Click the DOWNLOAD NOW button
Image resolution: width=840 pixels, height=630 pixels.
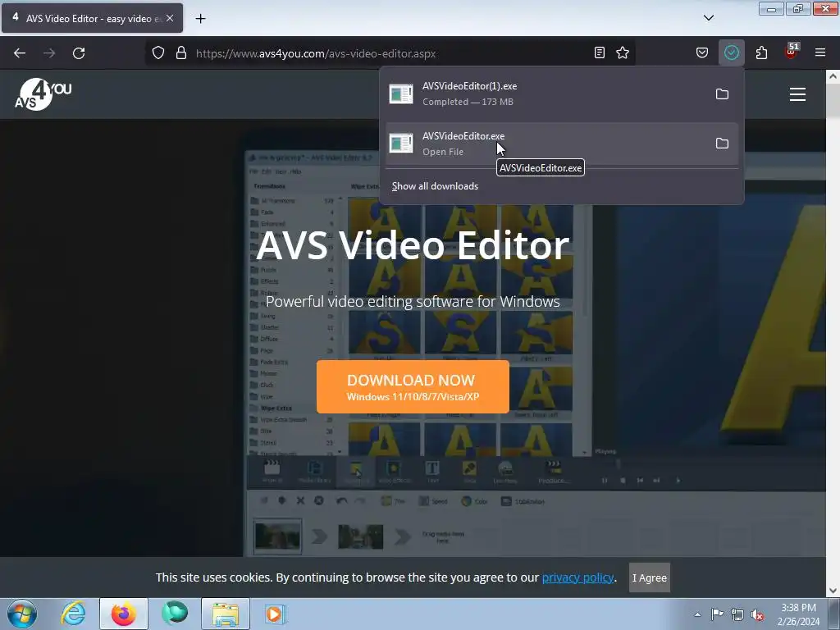click(x=413, y=387)
